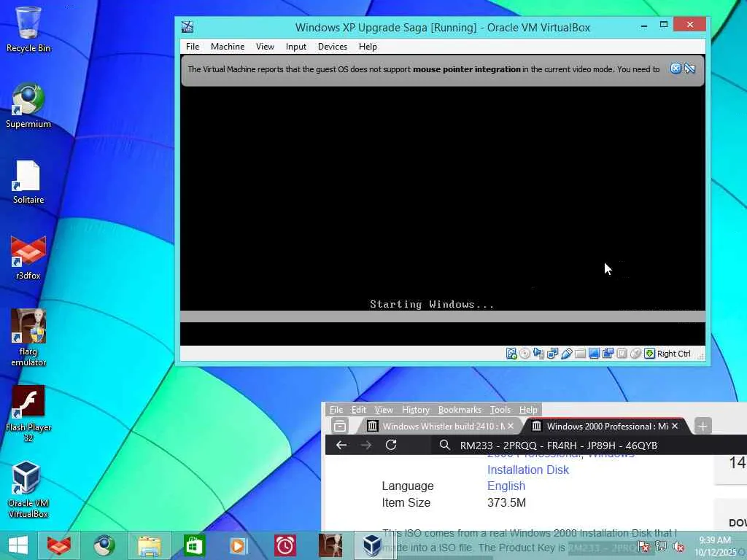Open the Devices menu in VirtualBox
The image size is (747, 560).
333,47
